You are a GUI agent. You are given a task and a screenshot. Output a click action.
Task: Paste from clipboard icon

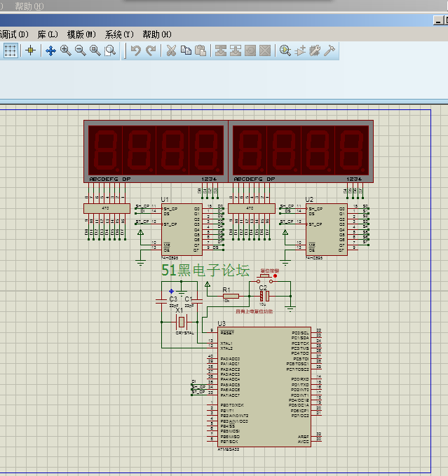(x=201, y=50)
